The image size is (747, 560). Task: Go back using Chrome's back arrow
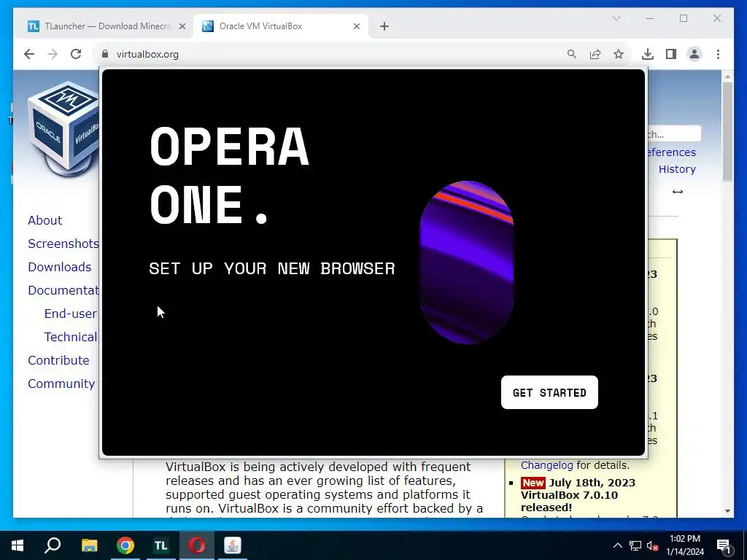29,54
